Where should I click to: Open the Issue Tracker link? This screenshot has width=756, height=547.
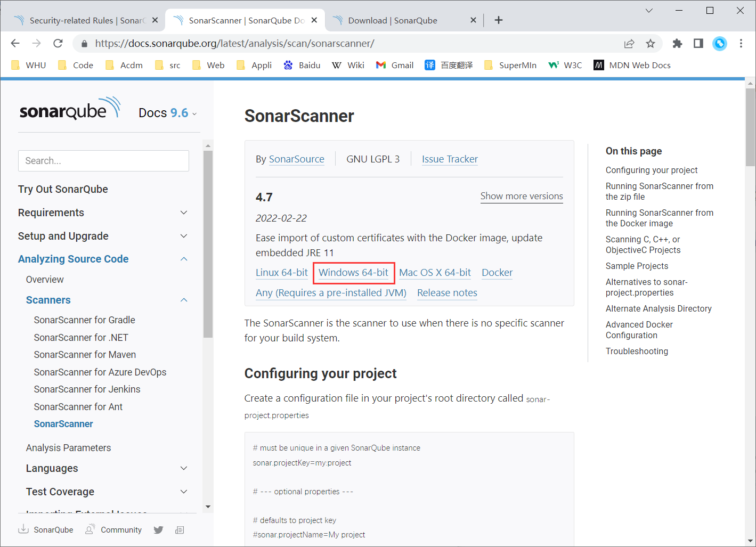pos(450,159)
